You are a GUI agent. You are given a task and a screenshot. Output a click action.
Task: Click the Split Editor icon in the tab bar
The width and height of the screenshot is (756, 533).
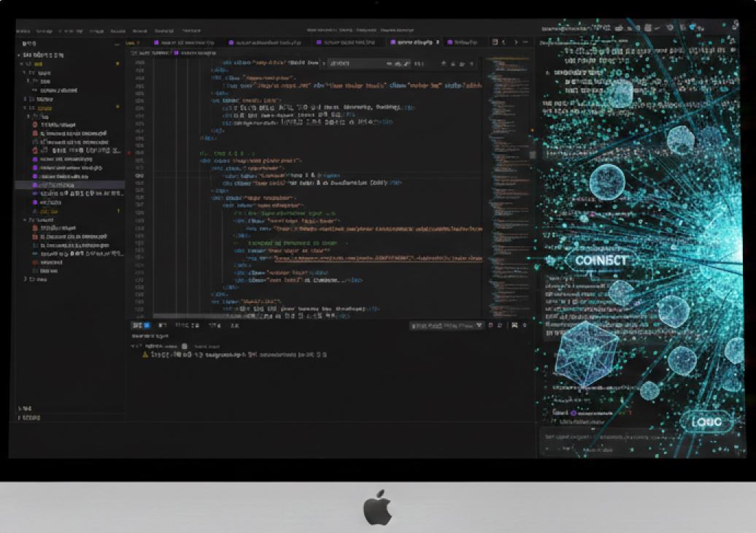pyautogui.click(x=493, y=42)
